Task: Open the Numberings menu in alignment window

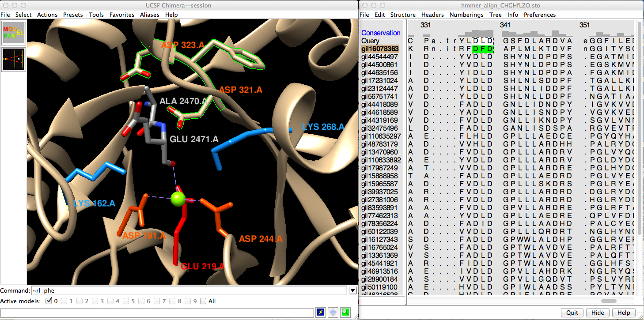Action: (x=466, y=15)
